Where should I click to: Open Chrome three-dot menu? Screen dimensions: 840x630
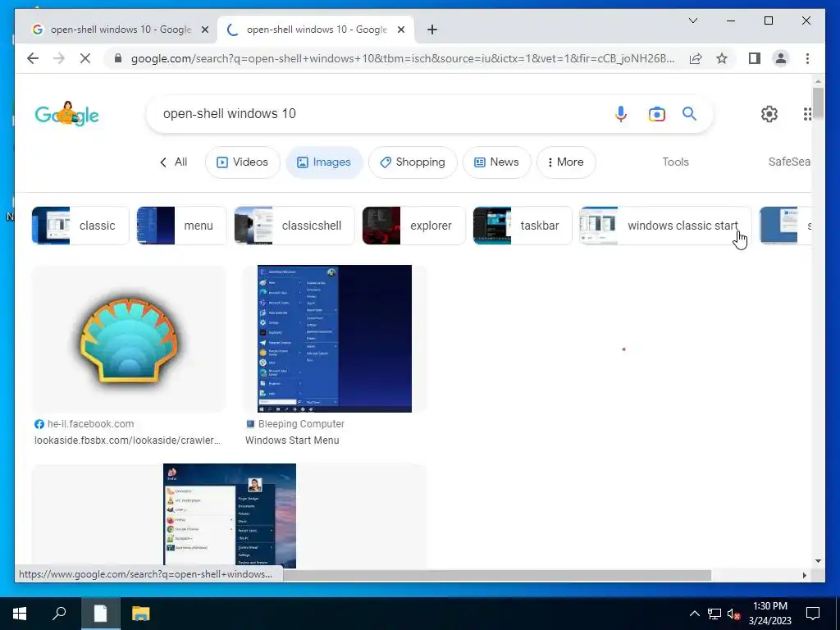[807, 58]
